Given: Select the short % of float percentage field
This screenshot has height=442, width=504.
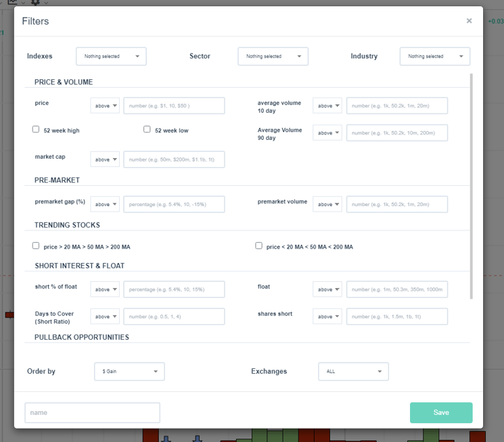Looking at the screenshot, I should [174, 289].
